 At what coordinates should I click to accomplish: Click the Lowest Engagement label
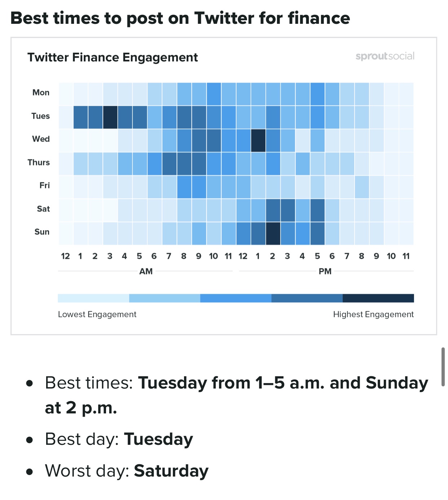coord(97,315)
